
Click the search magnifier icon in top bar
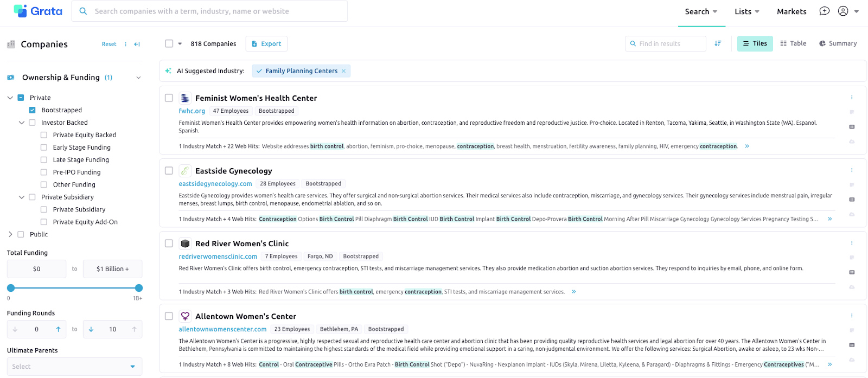[83, 11]
